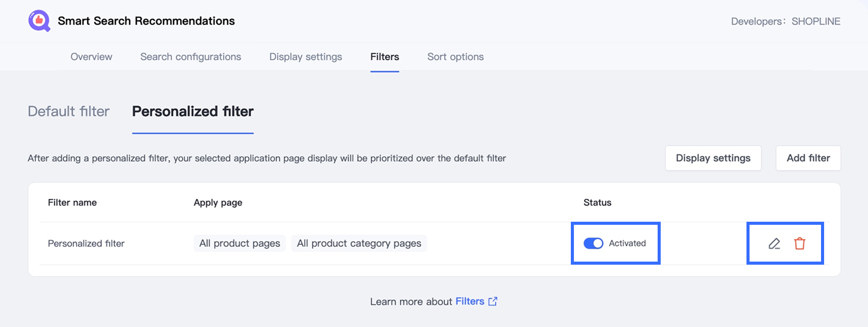Image resolution: width=868 pixels, height=327 pixels.
Task: Switch to the Search configurations tab
Action: tap(190, 57)
